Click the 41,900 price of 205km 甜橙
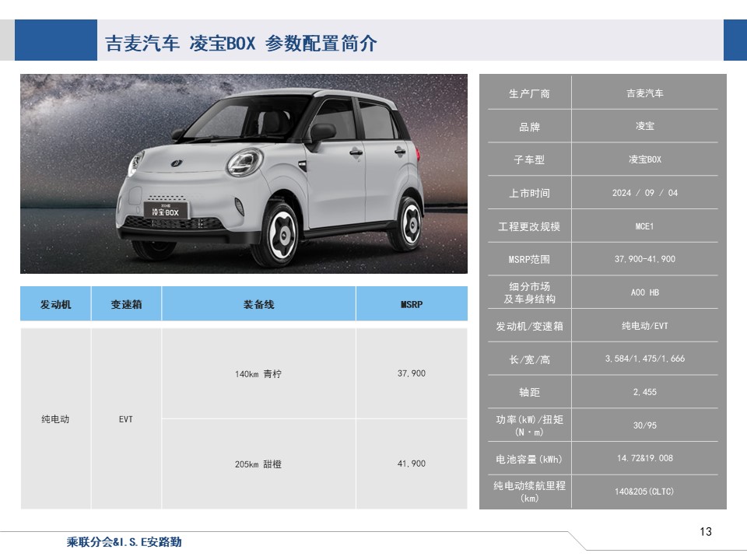 [412, 464]
